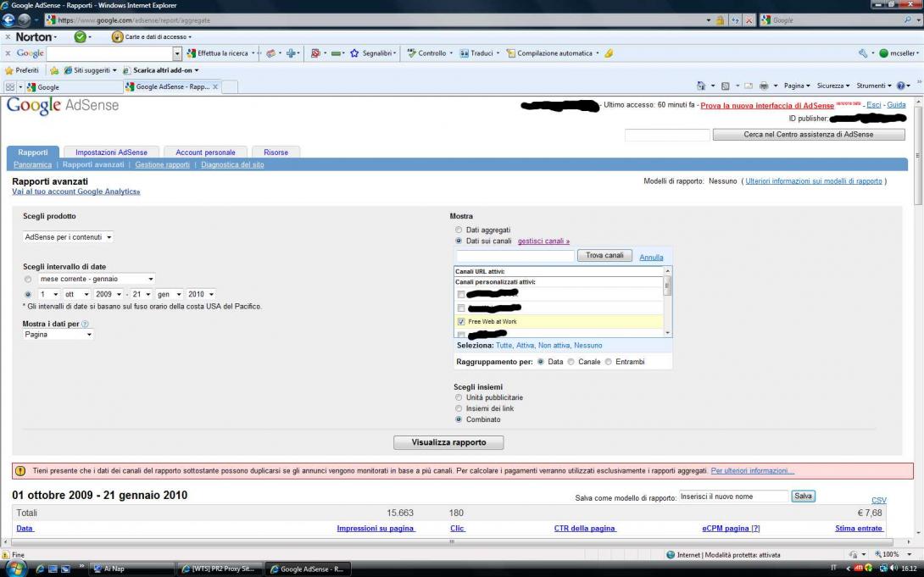This screenshot has width=924, height=577.
Task: Select Insiemi dei link radio button
Action: pos(459,408)
